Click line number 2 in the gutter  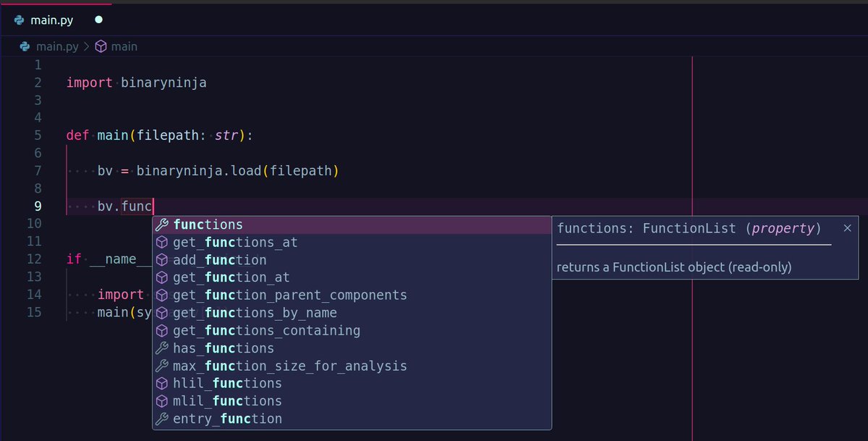point(38,83)
